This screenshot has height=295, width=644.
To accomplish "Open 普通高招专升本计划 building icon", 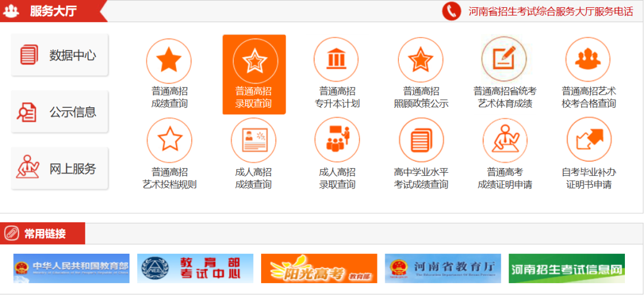I will point(336,61).
